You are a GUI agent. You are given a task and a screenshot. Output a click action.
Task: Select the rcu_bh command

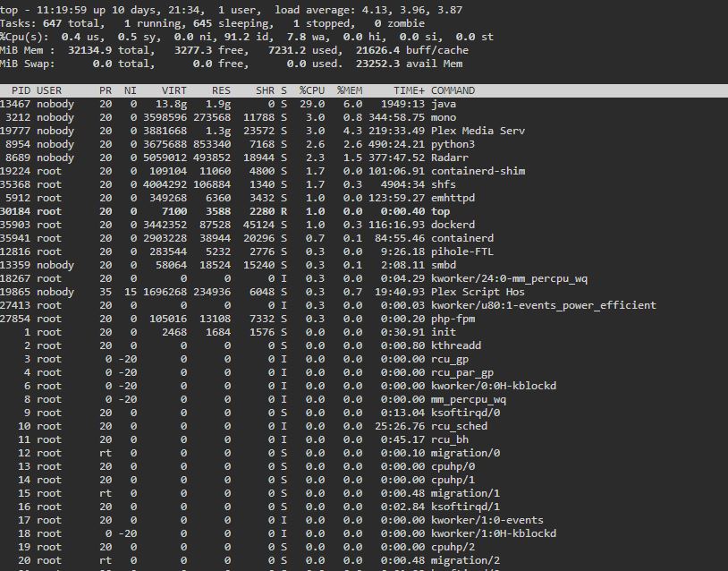450,440
